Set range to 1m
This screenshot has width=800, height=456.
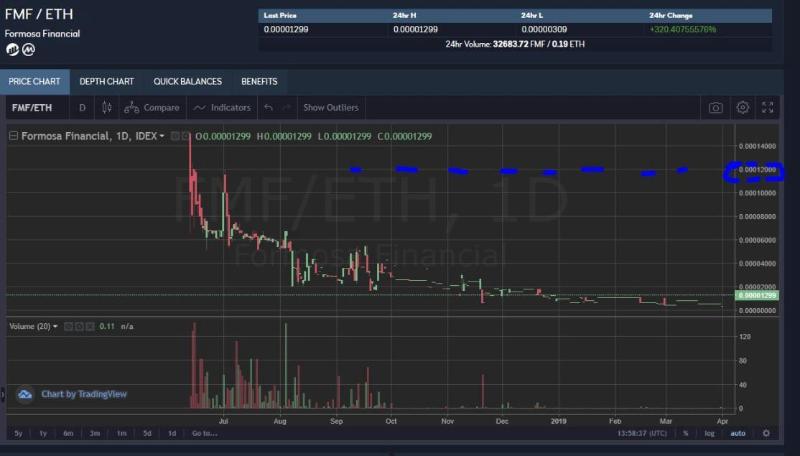coord(121,433)
